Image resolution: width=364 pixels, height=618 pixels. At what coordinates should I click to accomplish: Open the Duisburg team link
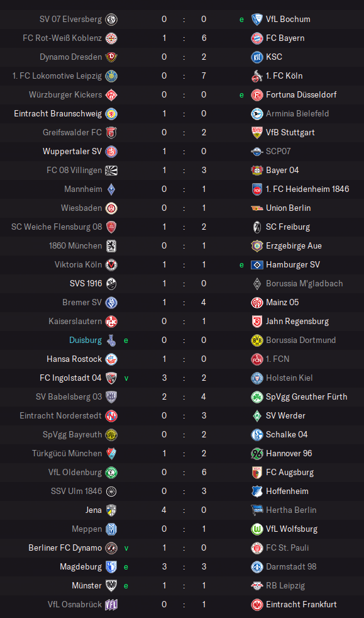coord(85,340)
